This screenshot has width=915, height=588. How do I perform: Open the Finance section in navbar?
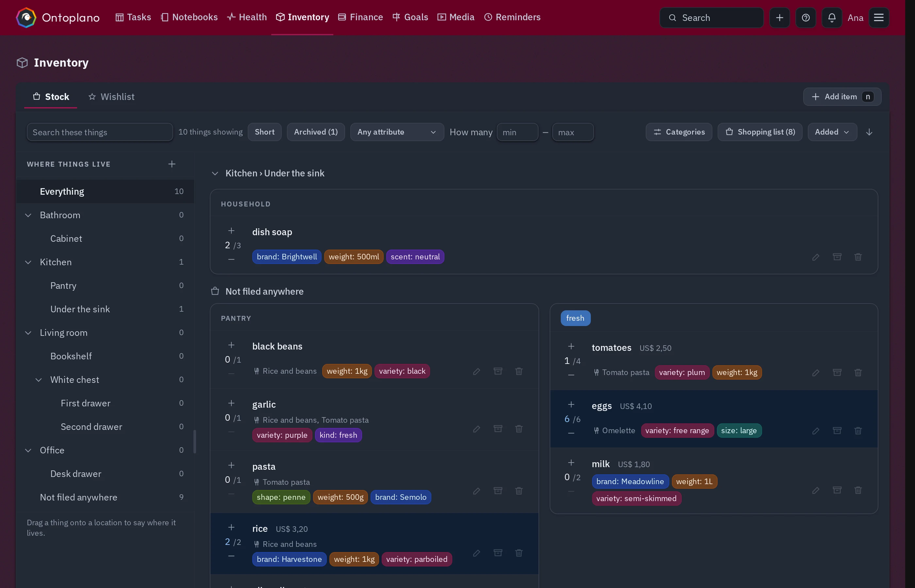361,17
